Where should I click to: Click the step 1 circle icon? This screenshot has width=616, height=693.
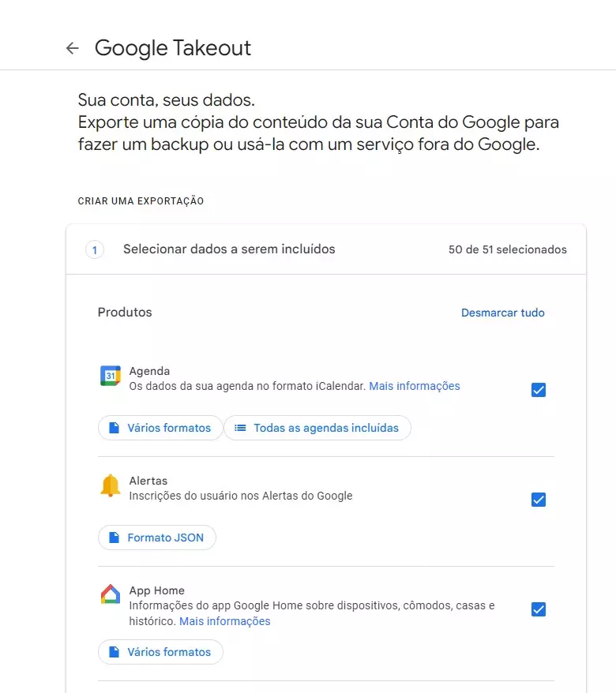pyautogui.click(x=95, y=249)
